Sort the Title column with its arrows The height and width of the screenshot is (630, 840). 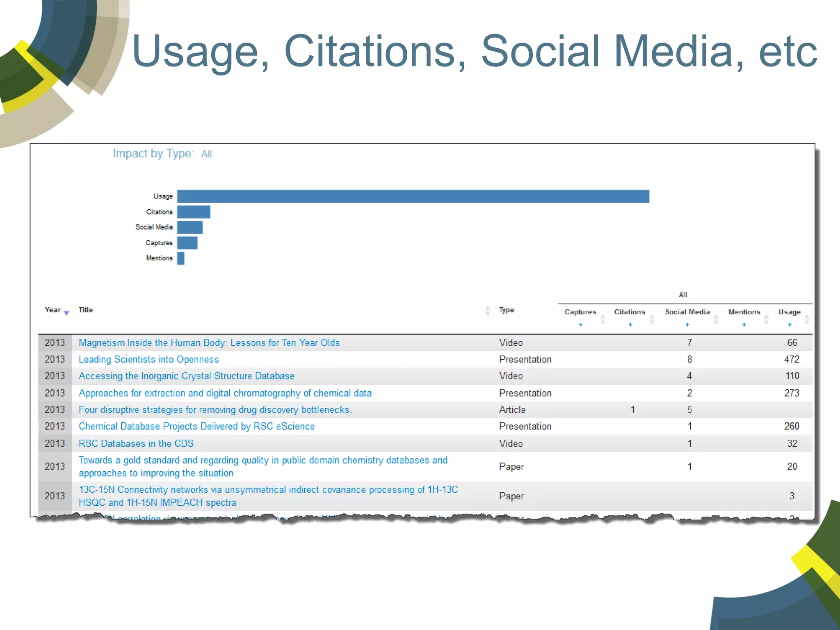tap(488, 310)
